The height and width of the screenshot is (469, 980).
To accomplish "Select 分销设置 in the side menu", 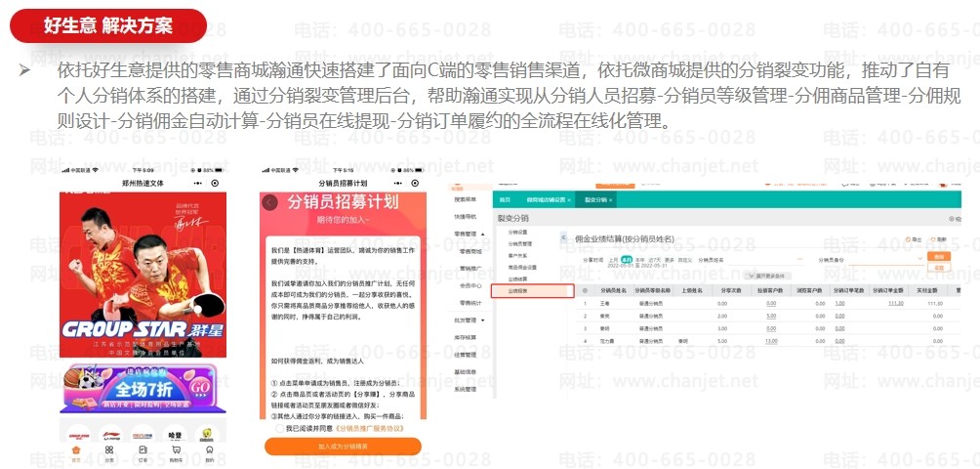I will click(x=518, y=232).
